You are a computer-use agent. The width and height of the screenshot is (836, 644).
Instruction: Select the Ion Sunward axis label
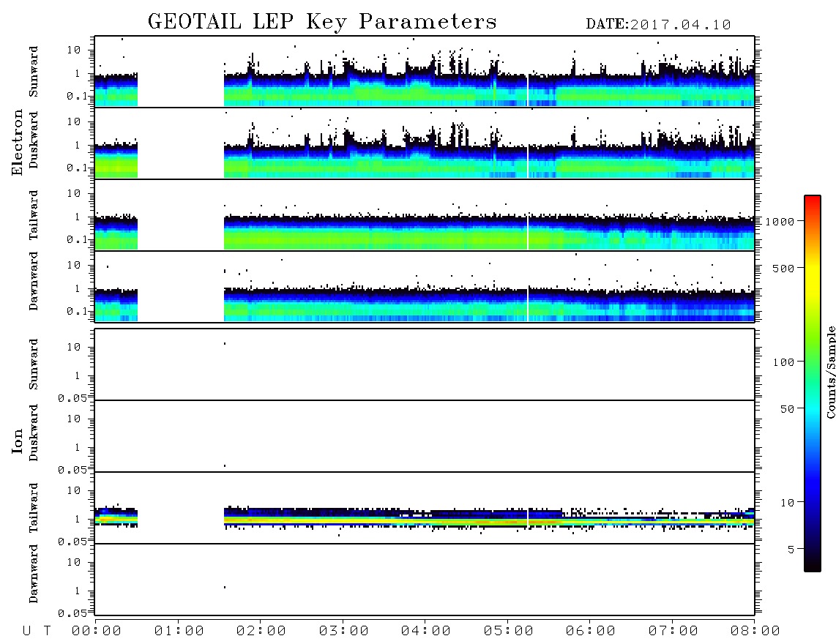pos(34,364)
